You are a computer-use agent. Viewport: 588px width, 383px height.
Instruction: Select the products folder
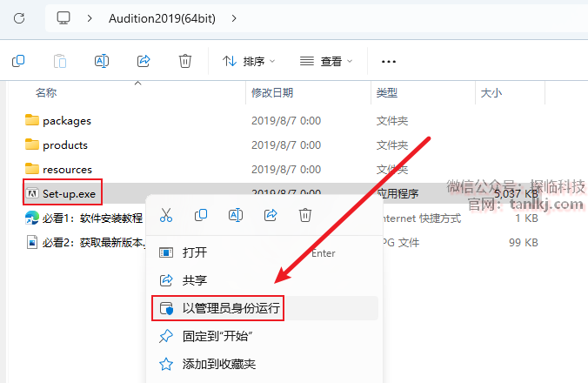click(65, 145)
